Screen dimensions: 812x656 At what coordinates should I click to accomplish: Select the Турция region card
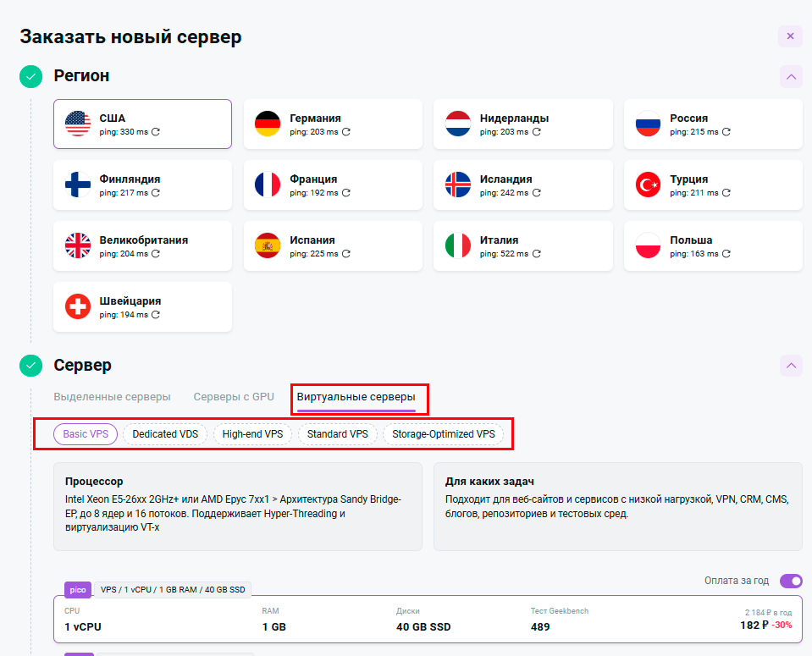point(713,185)
